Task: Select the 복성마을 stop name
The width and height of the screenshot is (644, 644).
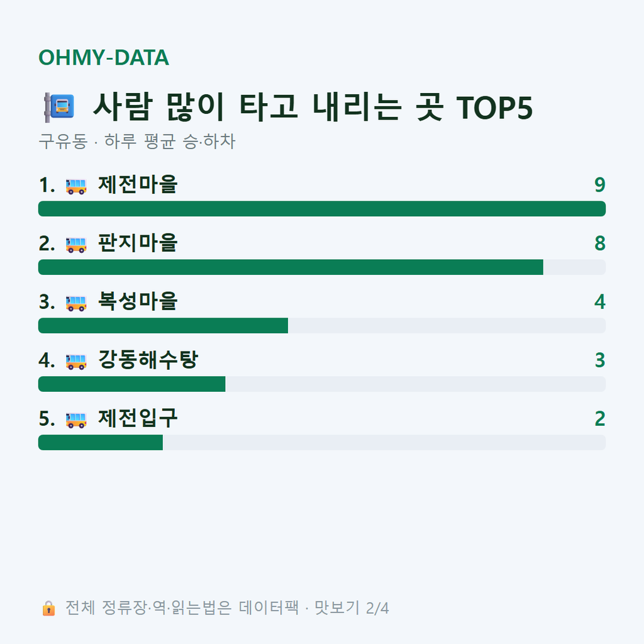Action: (x=138, y=301)
